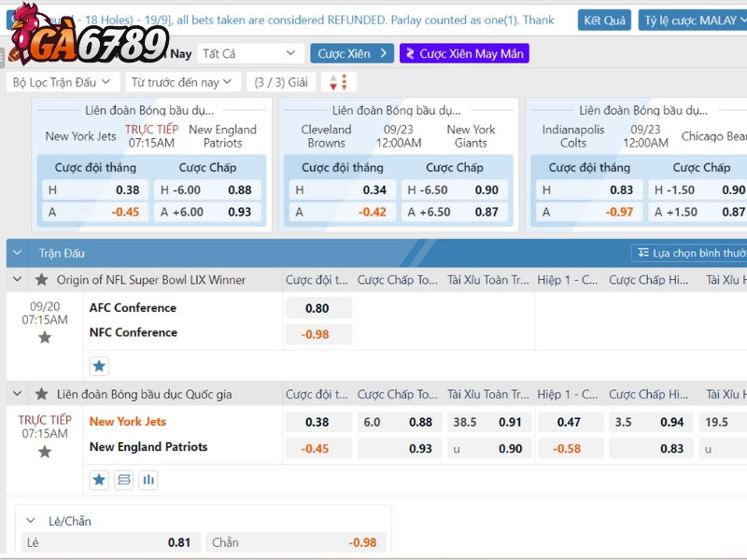Select handicap 0.93 for New England Patriots
The height and width of the screenshot is (560, 747).
coord(400,449)
